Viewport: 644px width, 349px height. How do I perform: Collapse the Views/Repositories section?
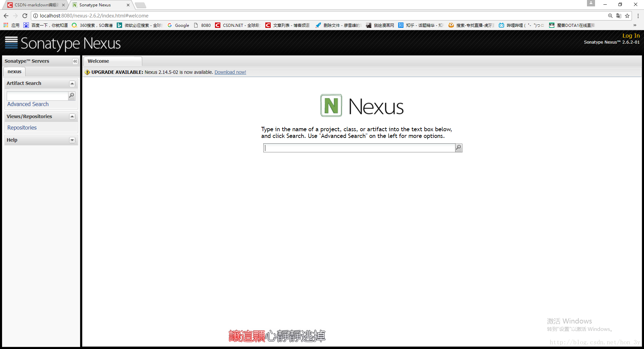(x=72, y=116)
